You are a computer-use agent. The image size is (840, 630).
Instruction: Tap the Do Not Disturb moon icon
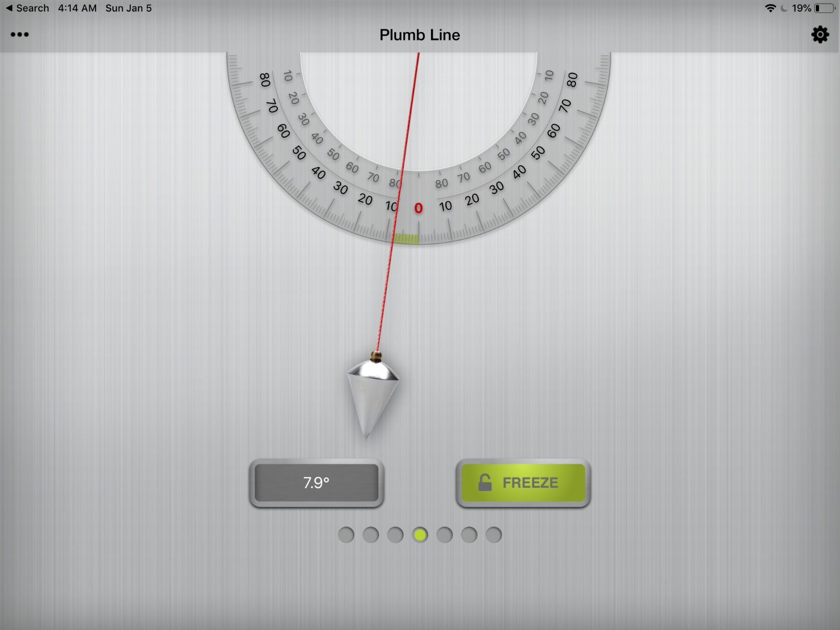[784, 8]
